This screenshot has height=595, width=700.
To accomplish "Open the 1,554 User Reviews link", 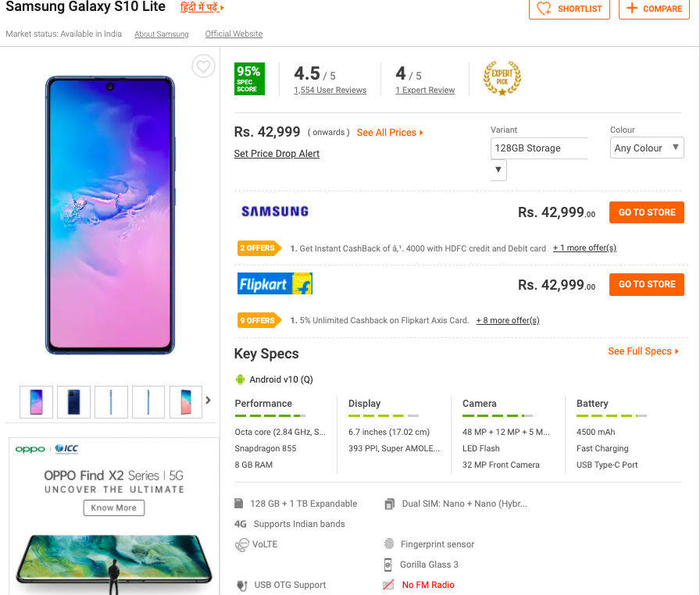I will click(x=330, y=91).
